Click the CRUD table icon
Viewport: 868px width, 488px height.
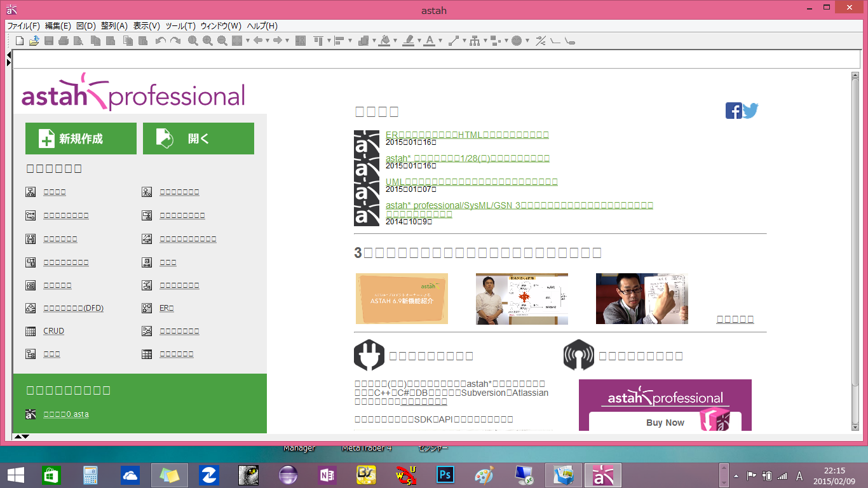(x=31, y=331)
